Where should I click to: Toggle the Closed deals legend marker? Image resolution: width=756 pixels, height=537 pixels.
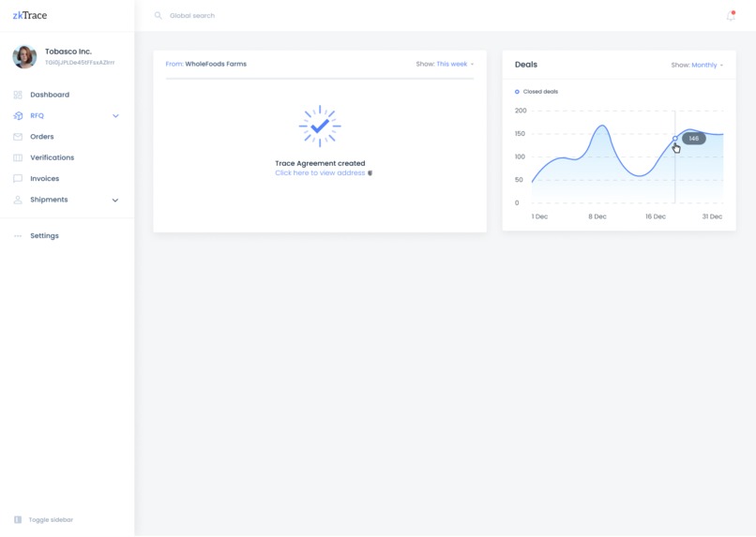pyautogui.click(x=517, y=92)
